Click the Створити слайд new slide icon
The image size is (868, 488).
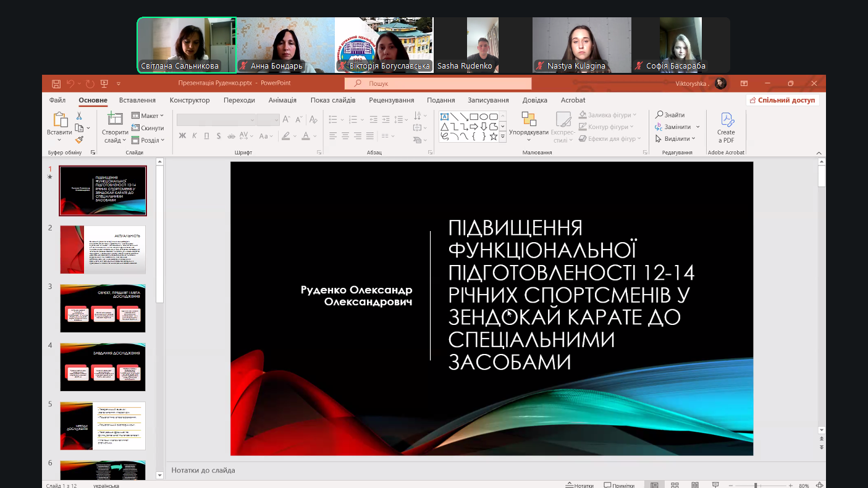coord(115,119)
